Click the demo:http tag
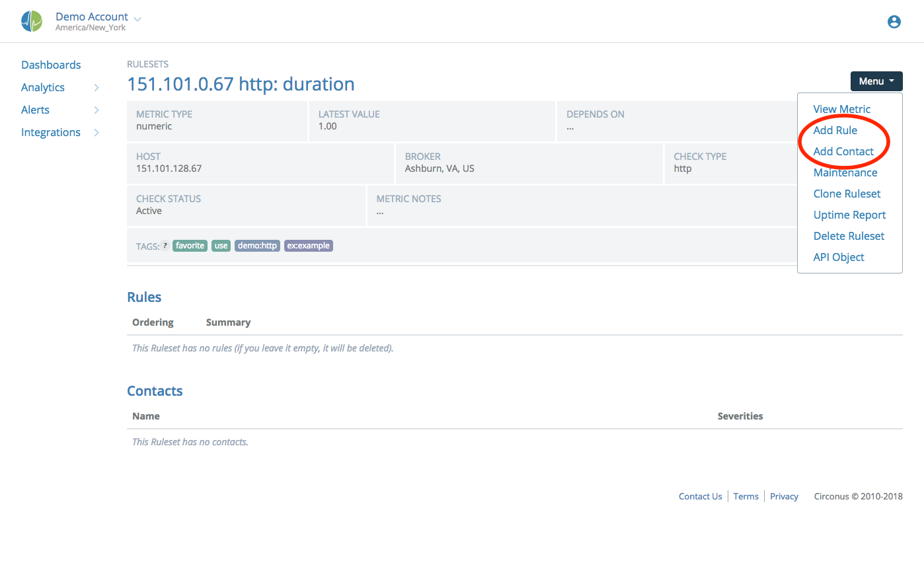924x586 pixels. [x=257, y=245]
